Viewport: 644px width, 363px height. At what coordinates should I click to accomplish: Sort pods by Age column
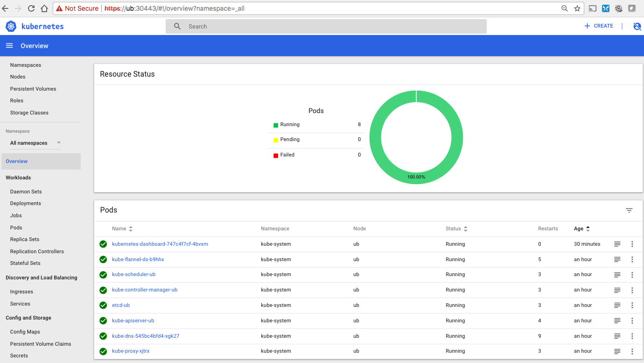click(x=582, y=228)
